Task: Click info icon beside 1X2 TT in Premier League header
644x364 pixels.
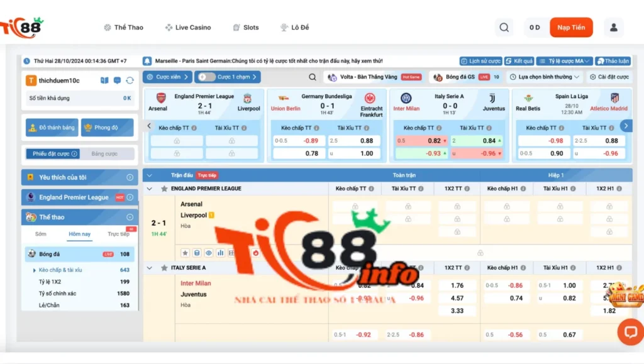Action: tap(467, 189)
